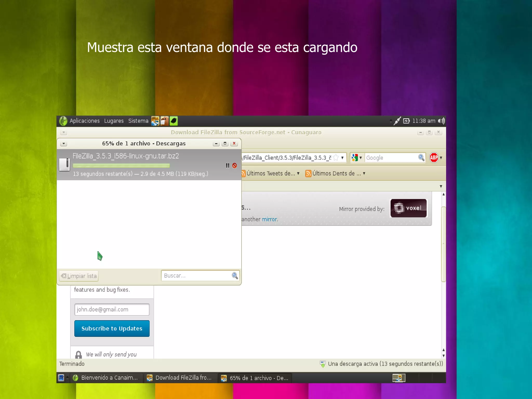Viewport: 532px width, 399px height.
Task: Open the FileZilla tar.bz2 file icon
Action: pyautogui.click(x=64, y=165)
